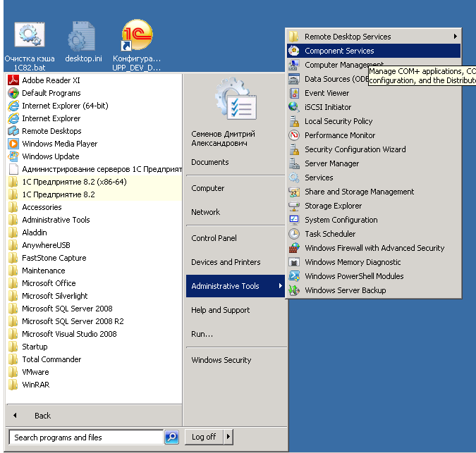Open the Adobe Reader XI icon
Image resolution: width=476 pixels, height=453 pixels.
[13, 80]
